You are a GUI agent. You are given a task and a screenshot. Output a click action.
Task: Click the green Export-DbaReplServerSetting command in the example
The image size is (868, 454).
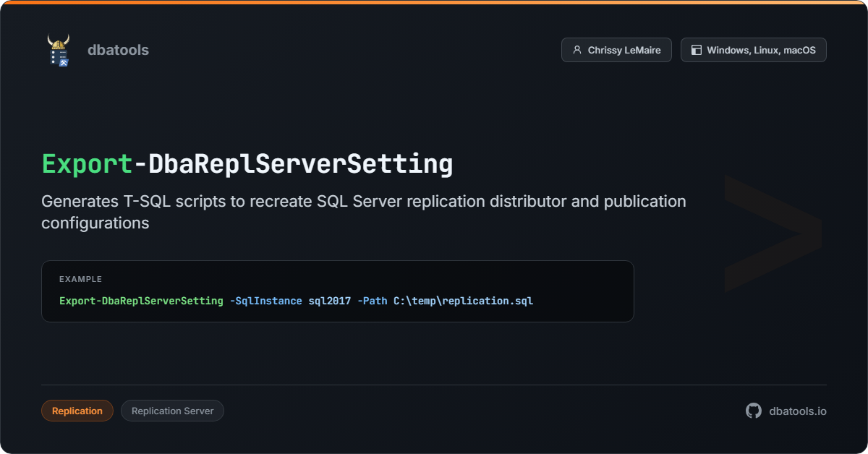click(x=141, y=300)
